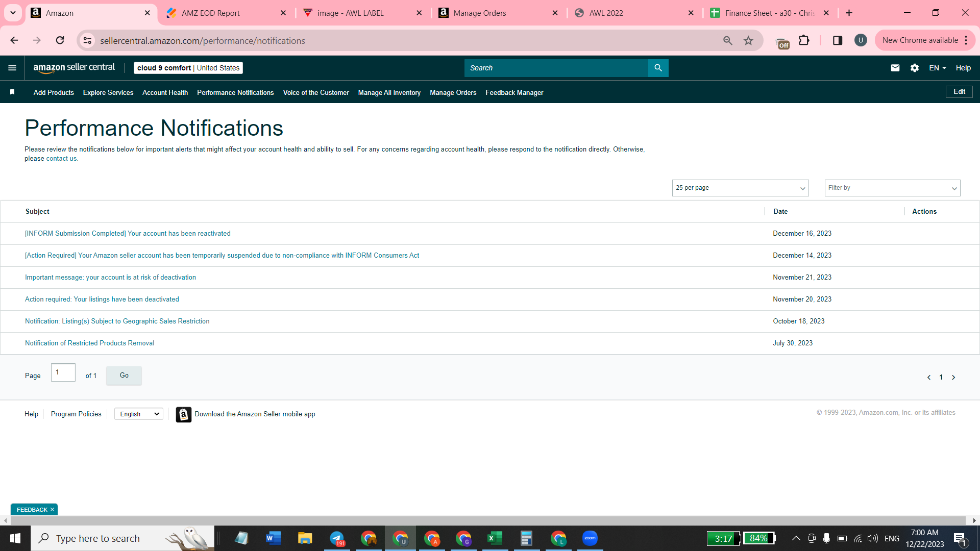Bookmark this page with the star
Screen dimensions: 980x551
(748, 40)
